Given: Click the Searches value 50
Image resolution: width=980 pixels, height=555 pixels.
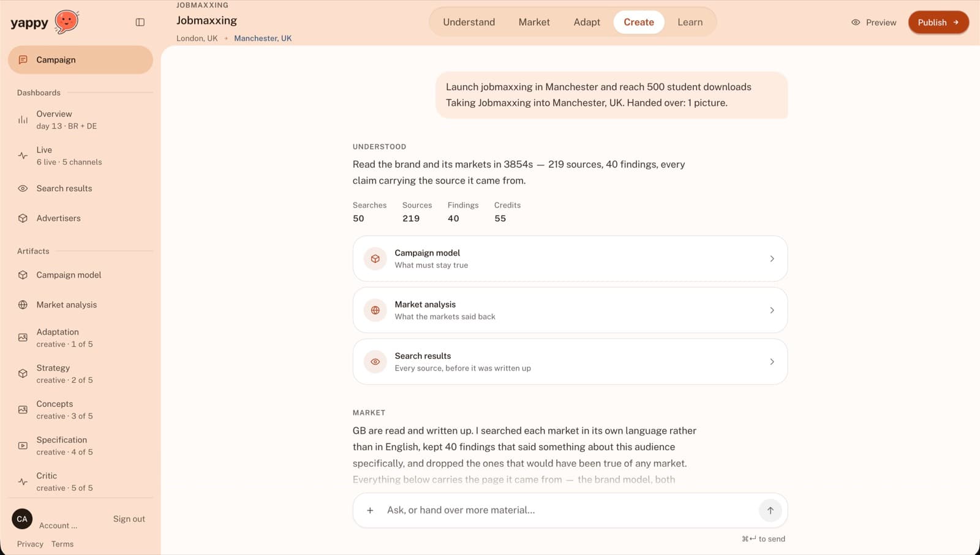Looking at the screenshot, I should pyautogui.click(x=358, y=219).
